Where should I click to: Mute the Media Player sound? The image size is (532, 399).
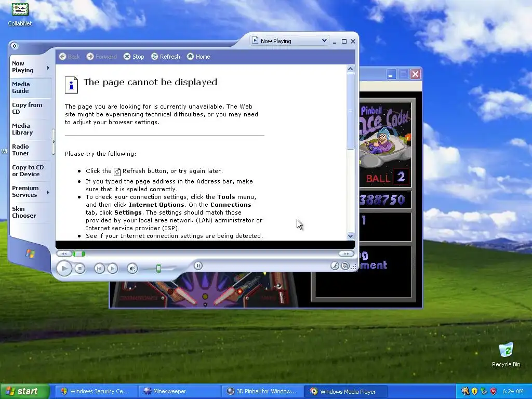pos(132,269)
